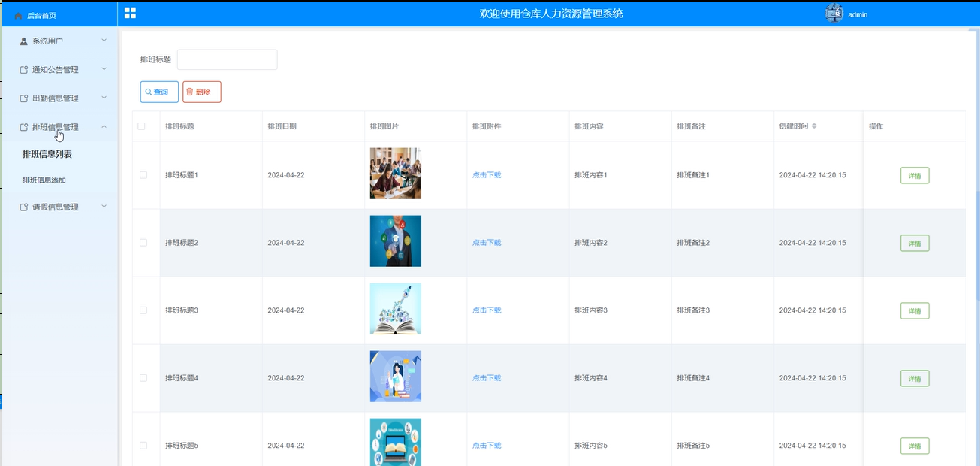Click 详情 button for 排班标题3

point(915,311)
